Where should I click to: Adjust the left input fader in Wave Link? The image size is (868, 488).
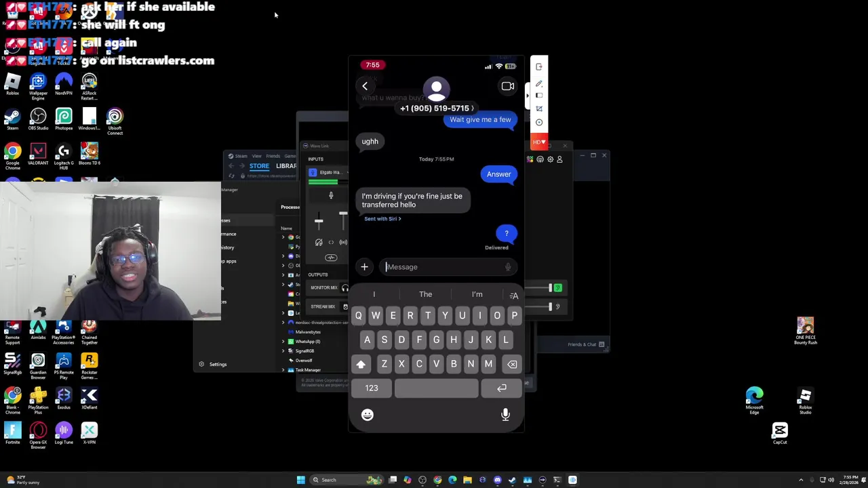[x=319, y=221]
